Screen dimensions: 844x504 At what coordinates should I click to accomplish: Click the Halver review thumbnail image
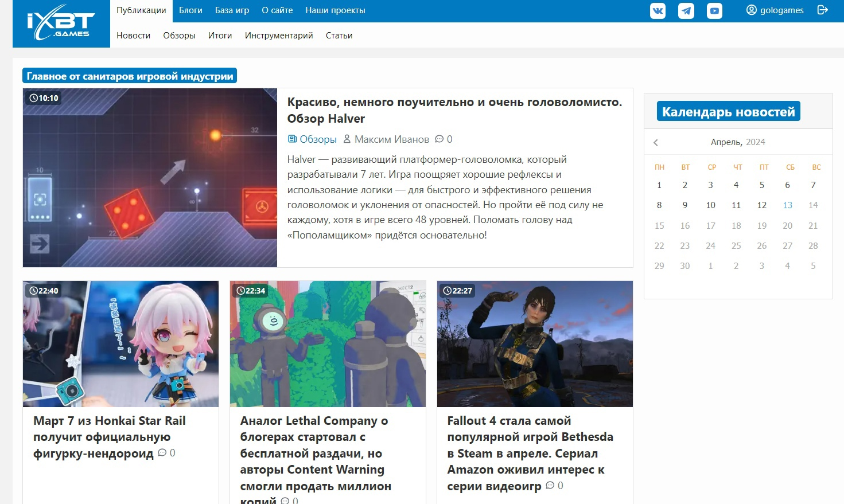click(150, 178)
